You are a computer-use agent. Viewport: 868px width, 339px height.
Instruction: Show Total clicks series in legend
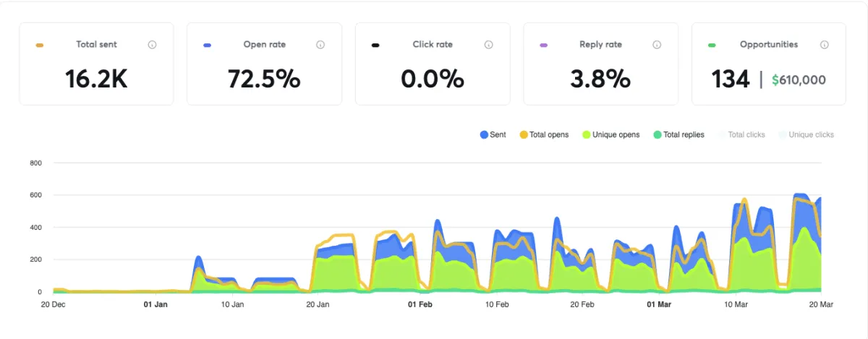pos(741,134)
